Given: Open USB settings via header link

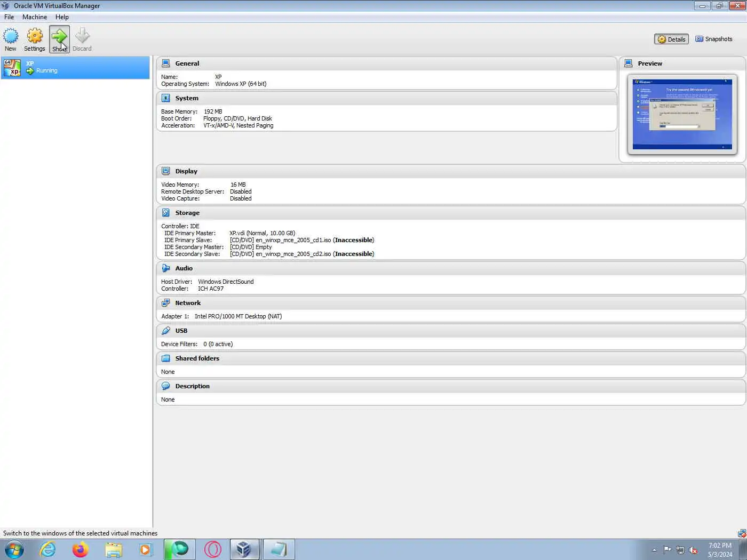Looking at the screenshot, I should point(181,331).
